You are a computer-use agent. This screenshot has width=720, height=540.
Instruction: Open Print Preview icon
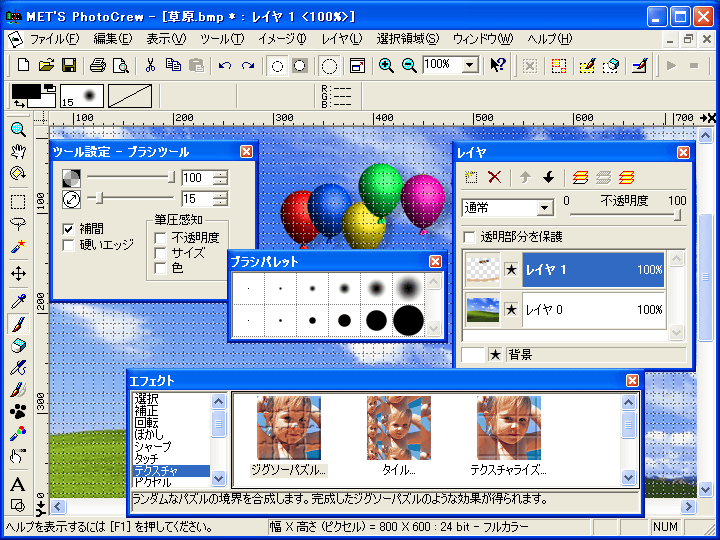pyautogui.click(x=121, y=66)
